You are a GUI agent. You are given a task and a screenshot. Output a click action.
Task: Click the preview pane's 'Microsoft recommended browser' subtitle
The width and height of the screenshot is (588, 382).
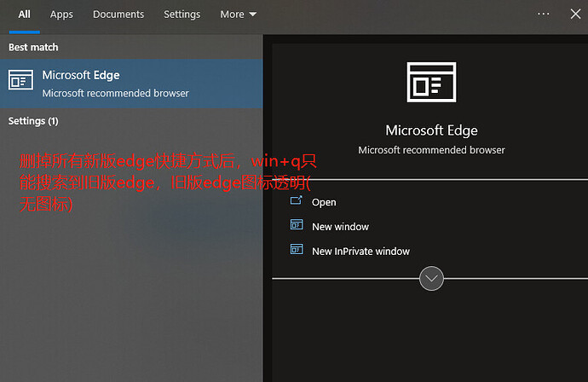(x=431, y=150)
